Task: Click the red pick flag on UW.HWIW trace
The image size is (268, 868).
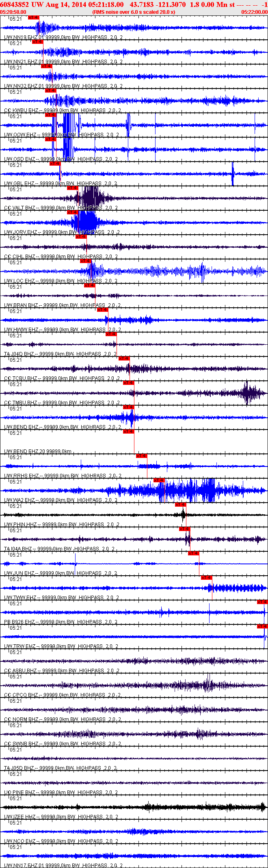Action: (103, 310)
